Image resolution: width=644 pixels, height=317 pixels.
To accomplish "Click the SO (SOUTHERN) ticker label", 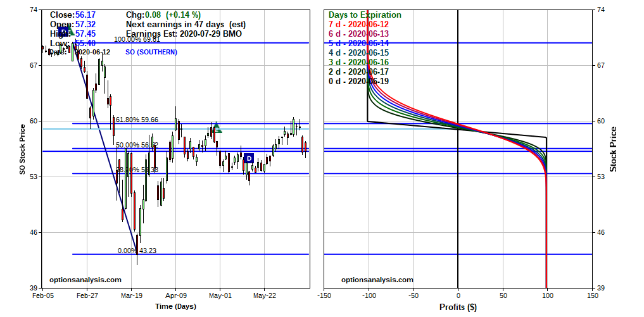I will 151,52.
